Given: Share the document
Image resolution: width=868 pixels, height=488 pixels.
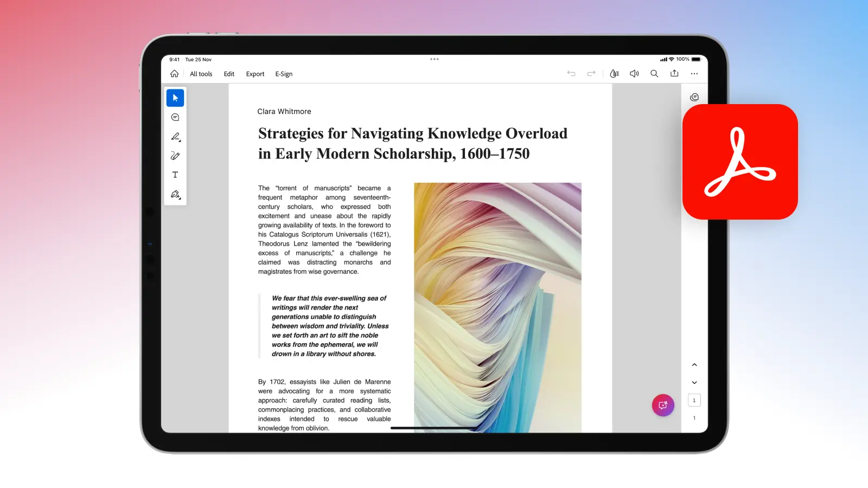Looking at the screenshot, I should [674, 73].
